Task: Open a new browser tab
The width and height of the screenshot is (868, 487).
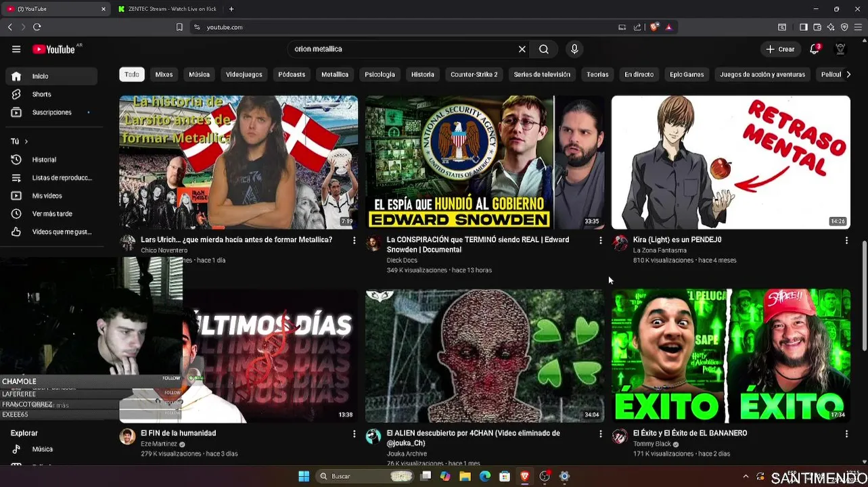Action: [x=231, y=9]
